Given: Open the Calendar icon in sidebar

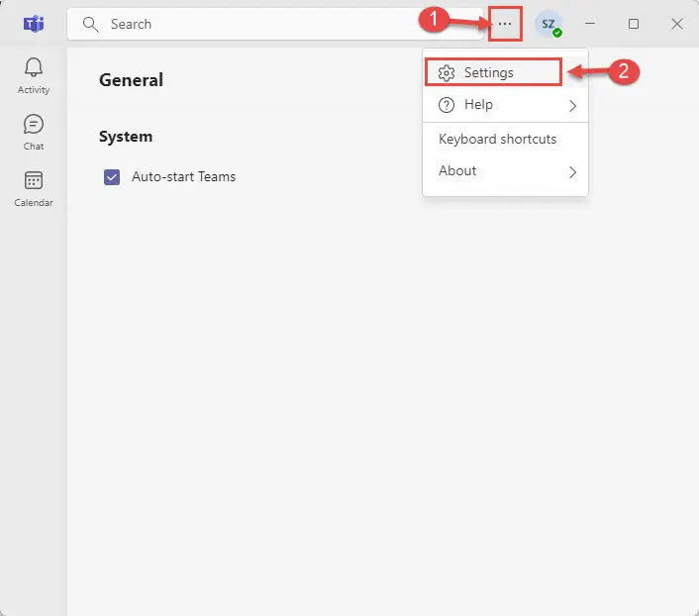Looking at the screenshot, I should (34, 180).
